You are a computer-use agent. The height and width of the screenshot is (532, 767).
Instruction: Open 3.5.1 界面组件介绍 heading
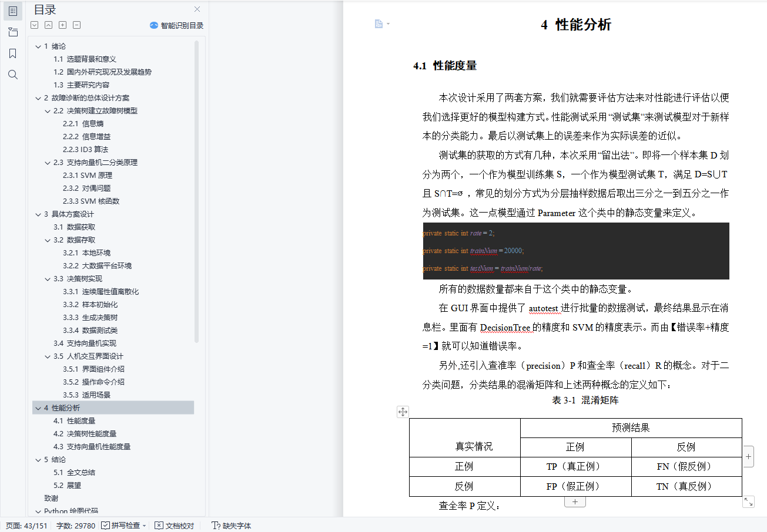tap(94, 369)
